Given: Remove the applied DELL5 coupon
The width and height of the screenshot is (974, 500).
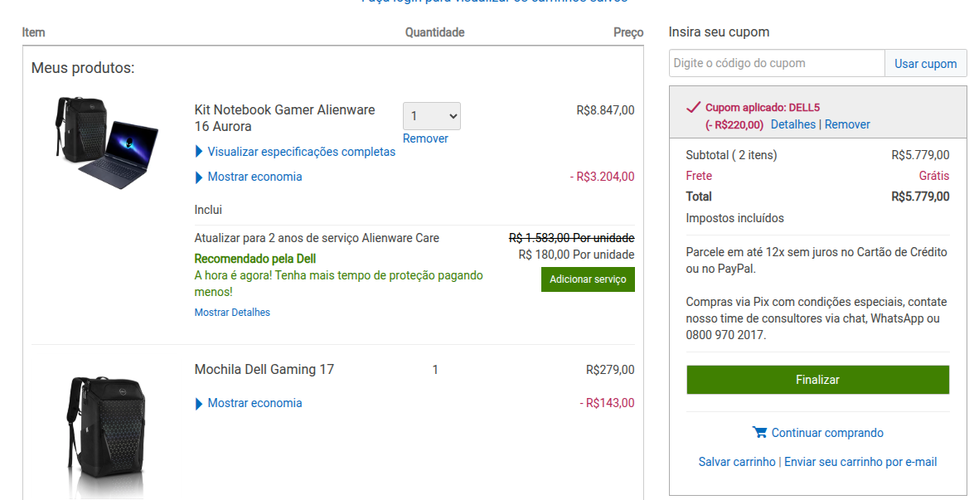Looking at the screenshot, I should pyautogui.click(x=847, y=124).
